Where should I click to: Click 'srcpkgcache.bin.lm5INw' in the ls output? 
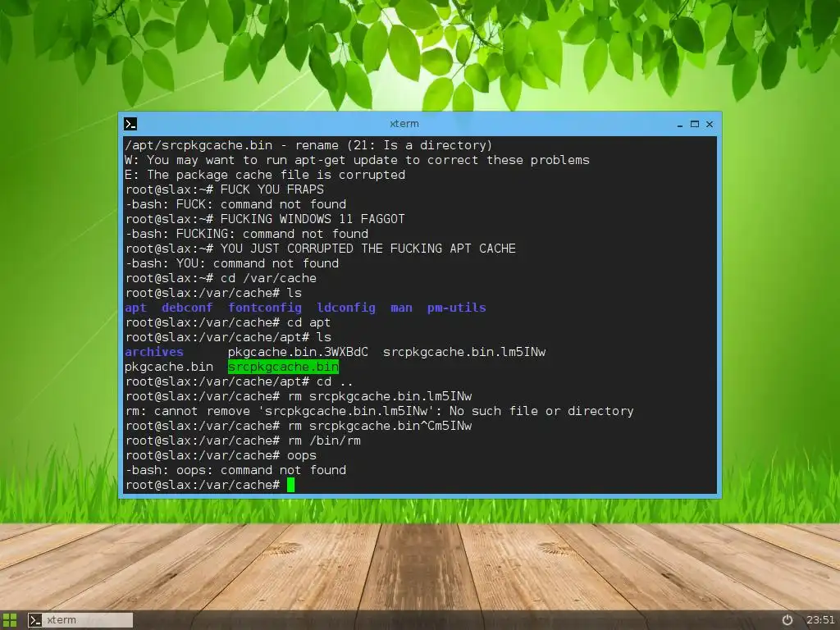pos(464,352)
